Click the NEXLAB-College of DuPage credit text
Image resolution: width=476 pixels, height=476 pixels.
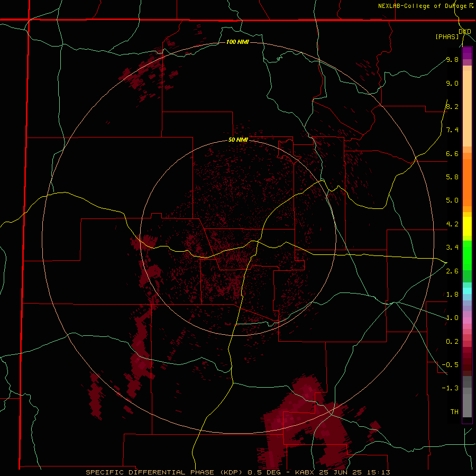pos(422,6)
